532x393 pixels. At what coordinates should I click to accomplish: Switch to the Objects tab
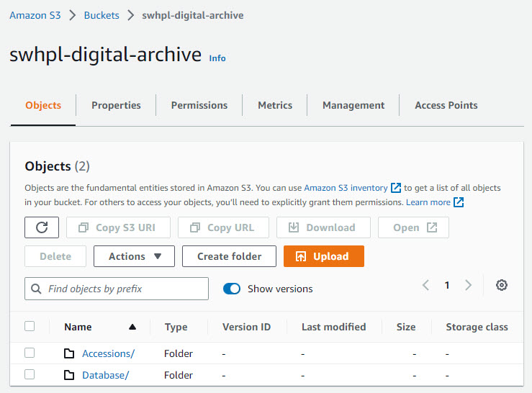pyautogui.click(x=43, y=105)
